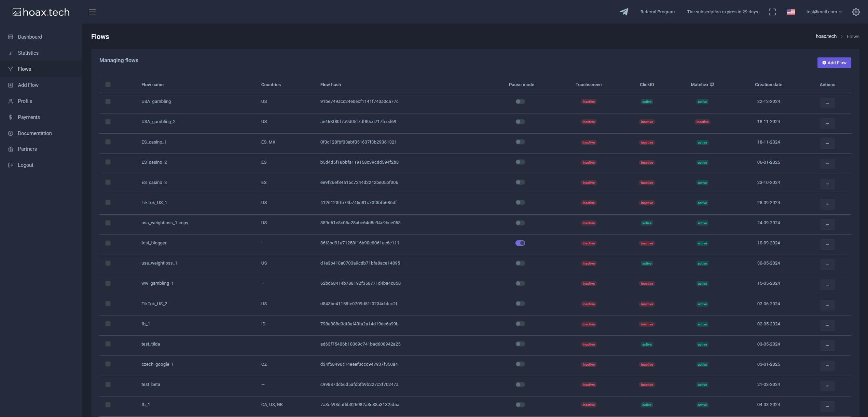
Task: Open actions menu for TikTok_US_1
Action: click(827, 204)
